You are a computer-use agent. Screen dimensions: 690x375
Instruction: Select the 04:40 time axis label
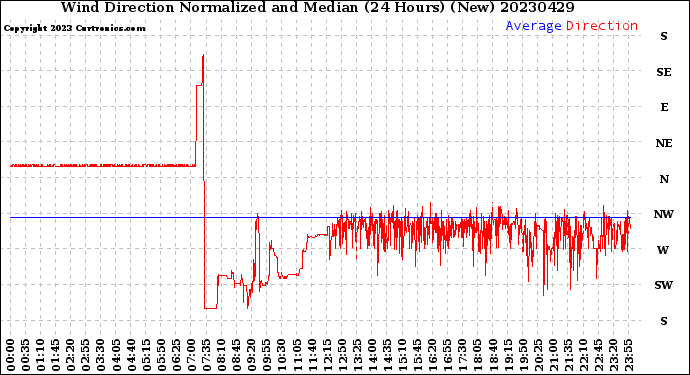pos(131,355)
